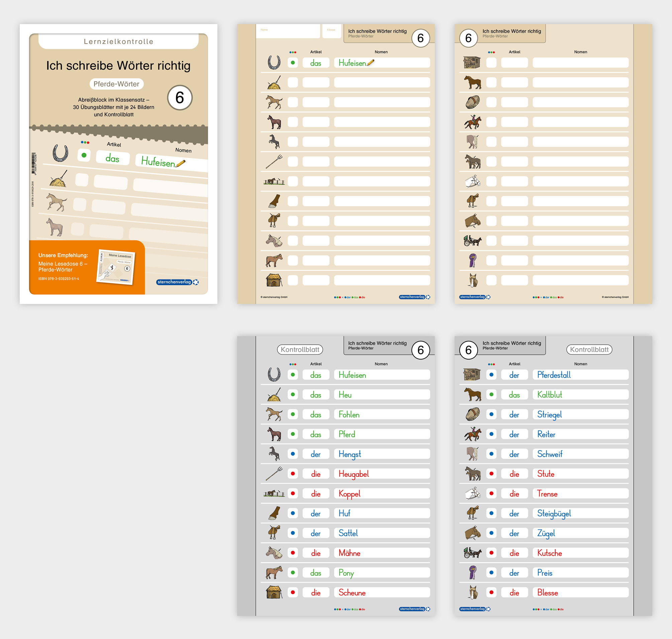Viewport: 672px width, 639px height.
Task: Select the rider on horse icon beside Reiter
Action: [x=473, y=434]
